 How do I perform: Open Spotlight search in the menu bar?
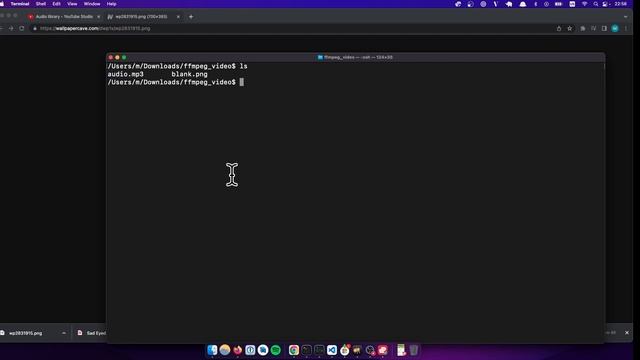tap(596, 4)
